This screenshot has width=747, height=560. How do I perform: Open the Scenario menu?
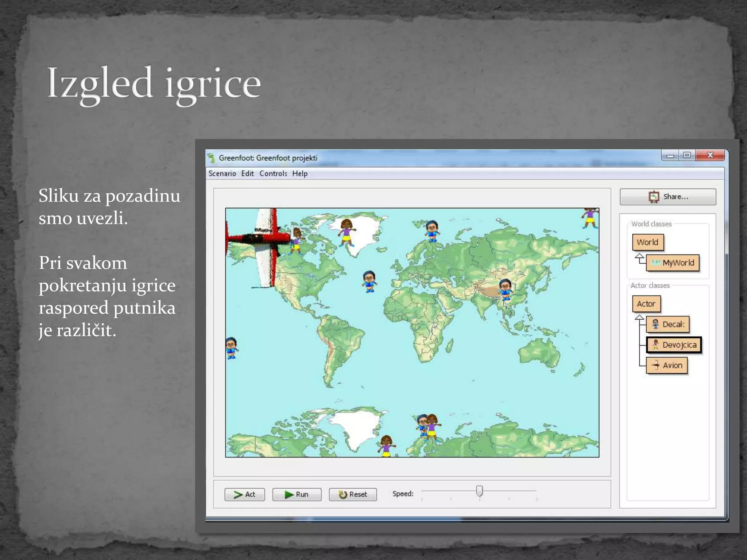click(222, 174)
